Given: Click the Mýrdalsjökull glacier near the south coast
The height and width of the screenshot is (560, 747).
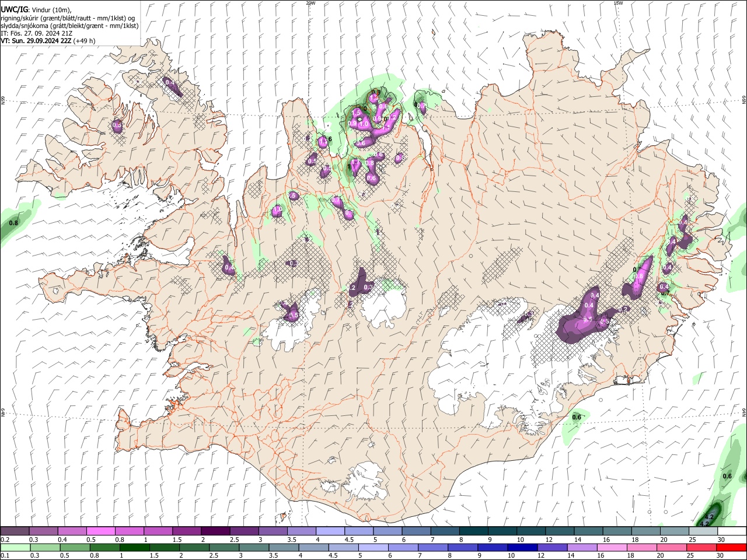Looking at the screenshot, I should (x=366, y=481).
